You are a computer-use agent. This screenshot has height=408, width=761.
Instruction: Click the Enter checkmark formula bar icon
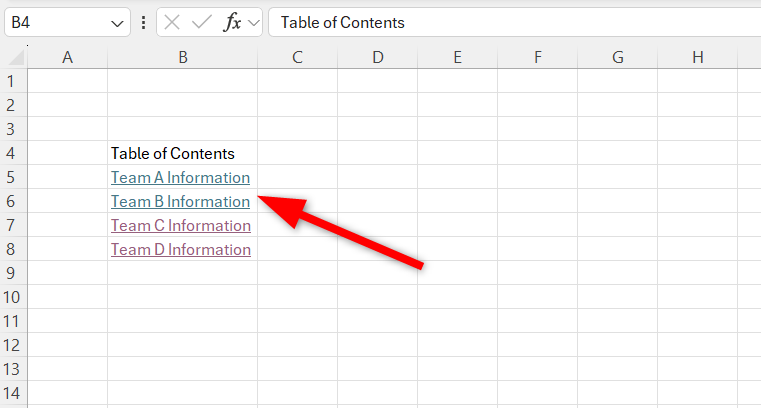202,22
